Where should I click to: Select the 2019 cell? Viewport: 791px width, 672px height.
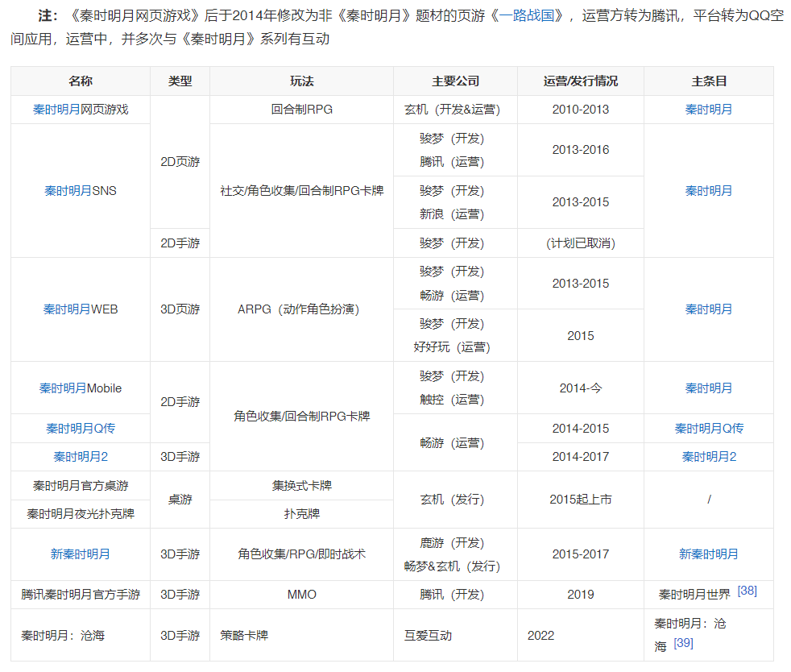(x=581, y=595)
